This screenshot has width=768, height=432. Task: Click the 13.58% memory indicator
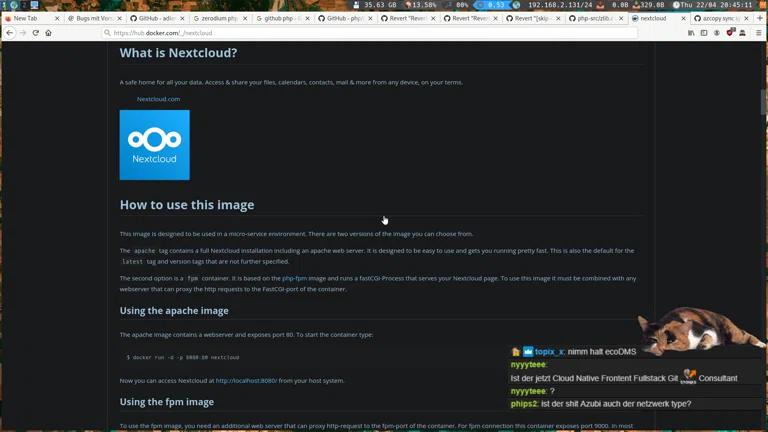(423, 5)
